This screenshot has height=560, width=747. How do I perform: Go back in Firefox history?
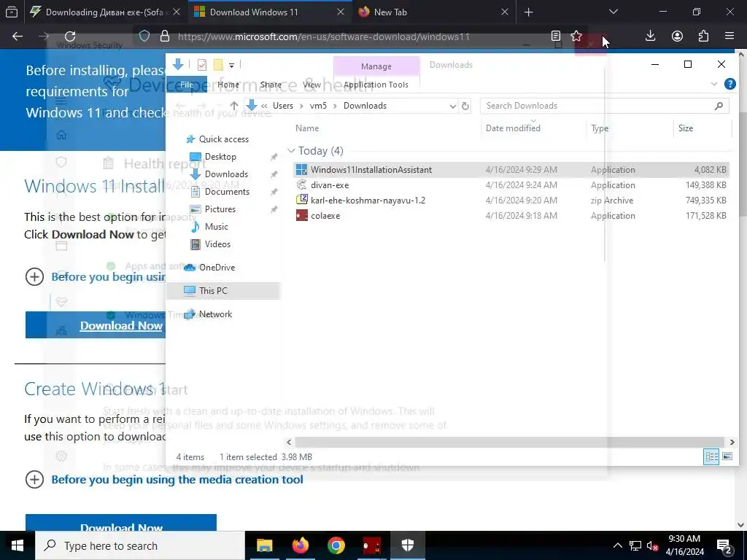pyautogui.click(x=18, y=36)
